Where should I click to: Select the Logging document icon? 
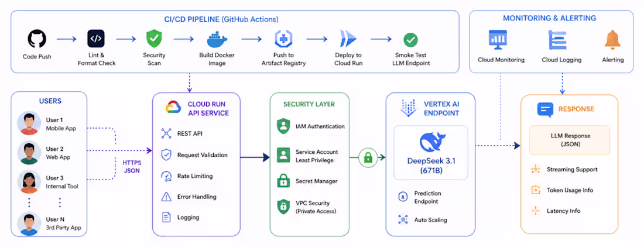pyautogui.click(x=166, y=217)
